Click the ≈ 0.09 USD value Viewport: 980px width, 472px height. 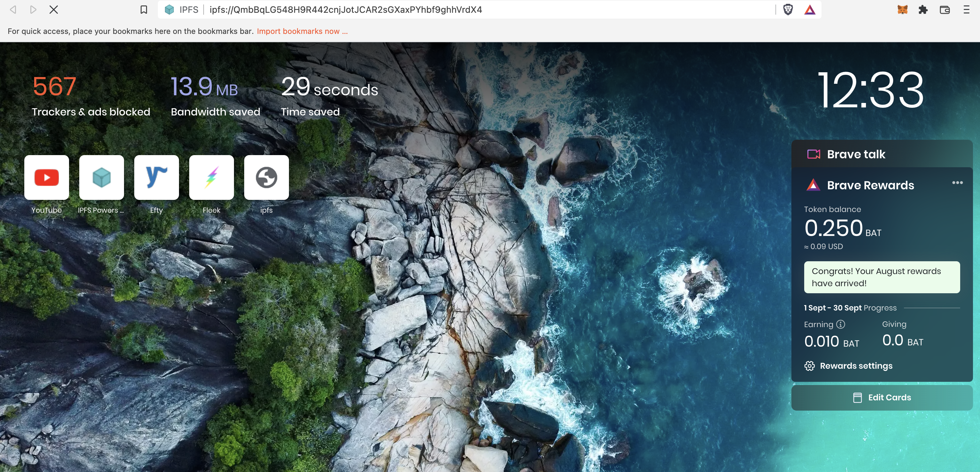[823, 247]
